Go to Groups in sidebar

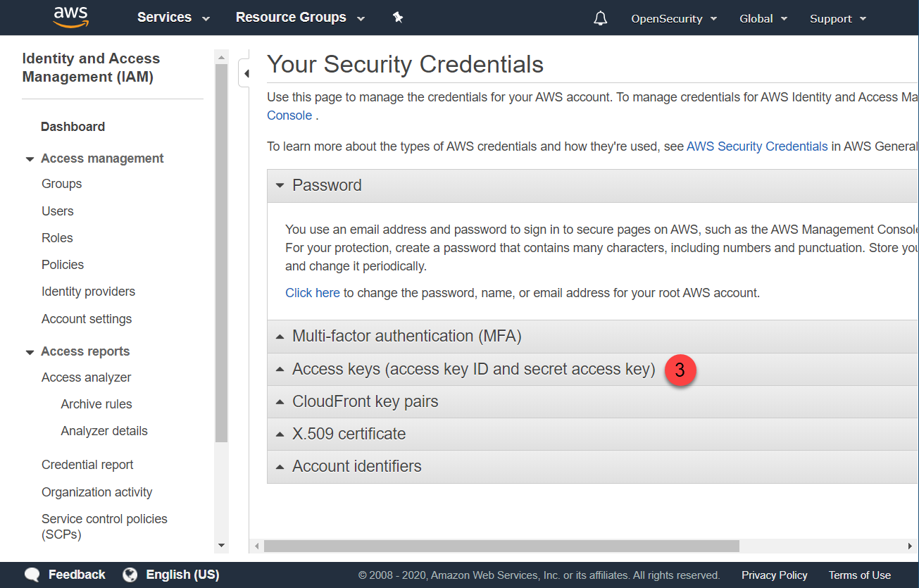[61, 184]
